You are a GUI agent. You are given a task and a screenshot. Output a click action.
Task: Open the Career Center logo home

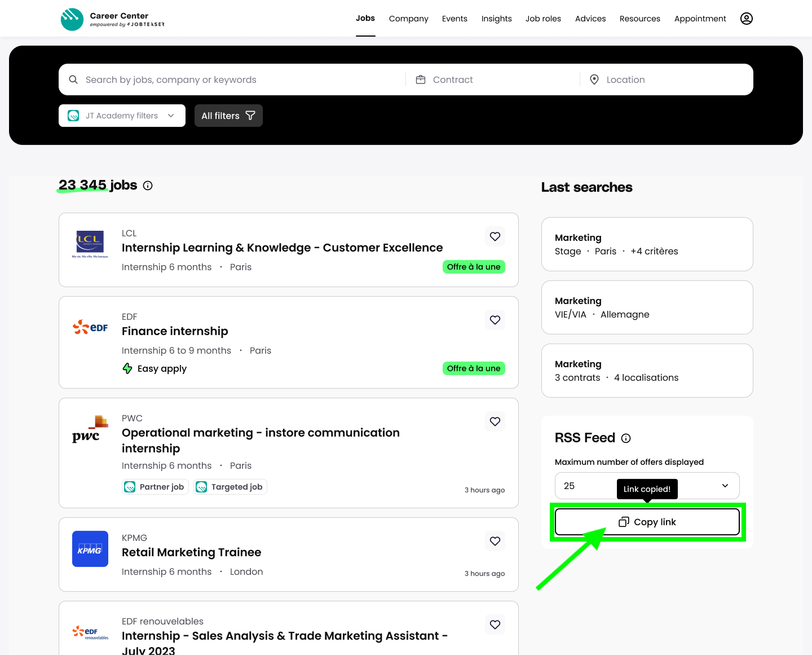pos(112,19)
